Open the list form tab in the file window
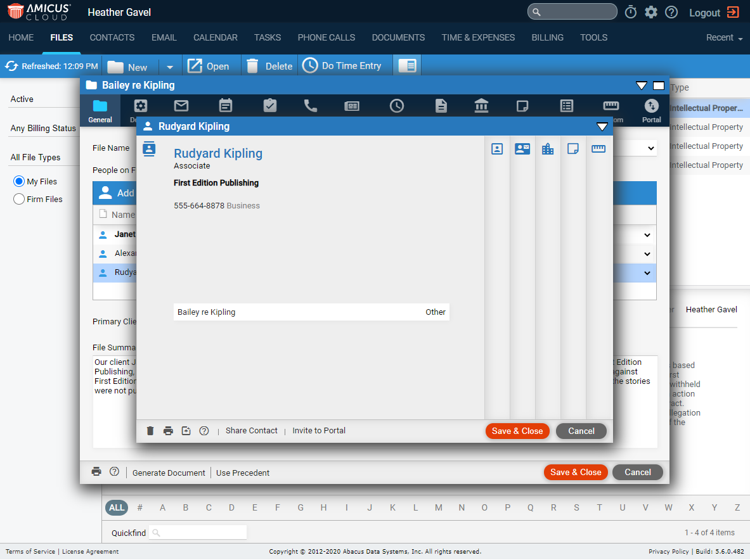The height and width of the screenshot is (560, 750). (567, 106)
